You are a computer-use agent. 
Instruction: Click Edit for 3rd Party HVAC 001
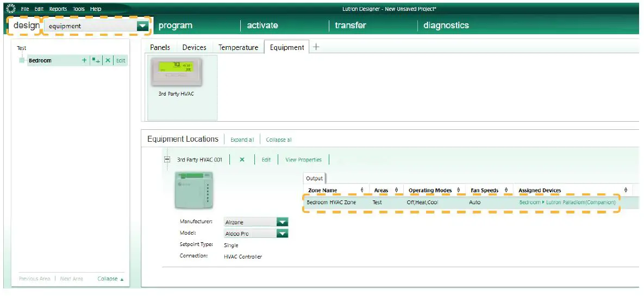pos(266,160)
